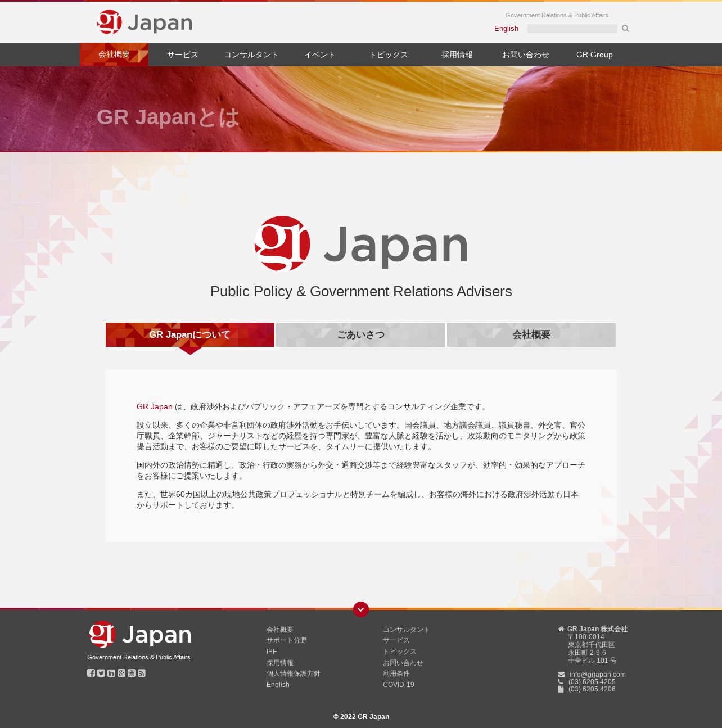Open the Facebook icon in footer
This screenshot has height=728, width=722.
point(91,673)
